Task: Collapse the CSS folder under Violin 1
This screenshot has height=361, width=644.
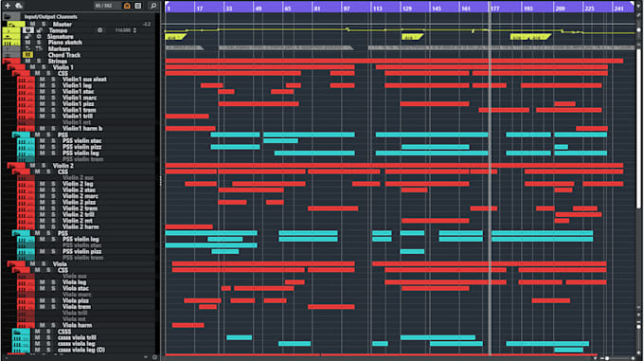Action: [x=16, y=74]
